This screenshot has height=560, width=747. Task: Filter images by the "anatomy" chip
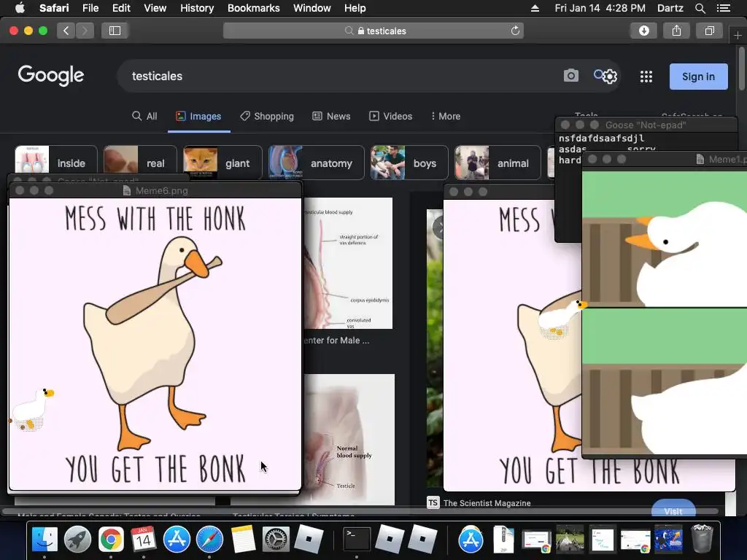(317, 163)
